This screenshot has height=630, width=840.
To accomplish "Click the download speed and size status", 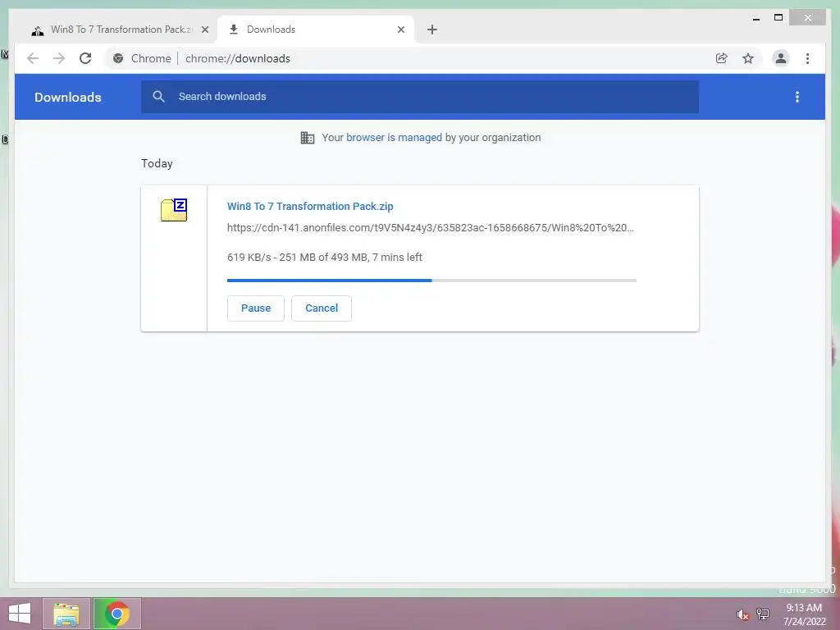I will click(325, 257).
